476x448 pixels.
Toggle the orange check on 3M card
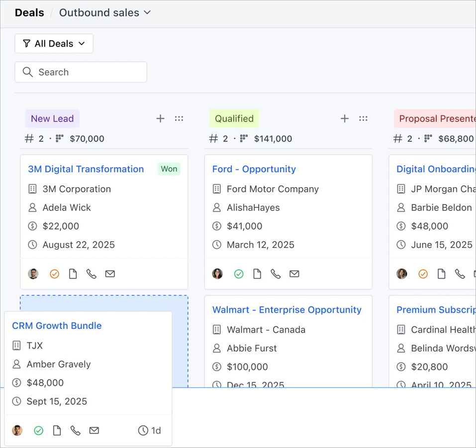point(54,274)
